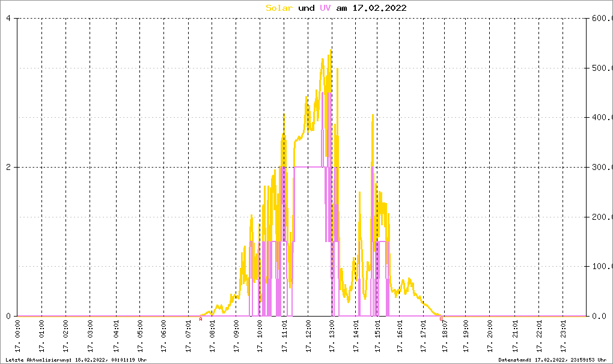Click time label '17. 05:00'
Screen dimensions: 613x364
(x=140, y=336)
